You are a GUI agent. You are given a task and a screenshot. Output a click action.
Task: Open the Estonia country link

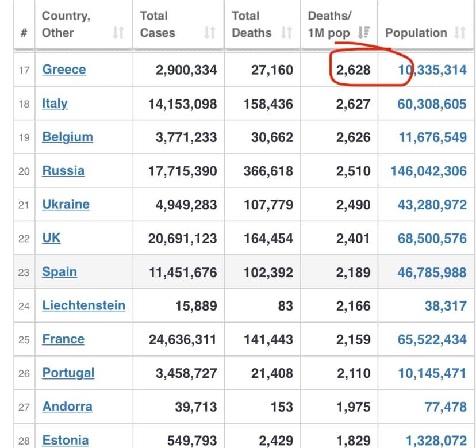[65, 441]
